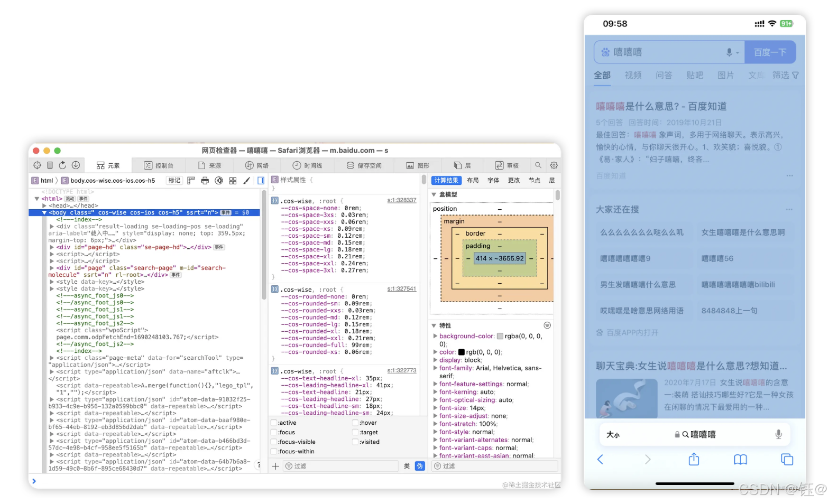Tap the 筛选 filter funnel icon

pyautogui.click(x=795, y=76)
